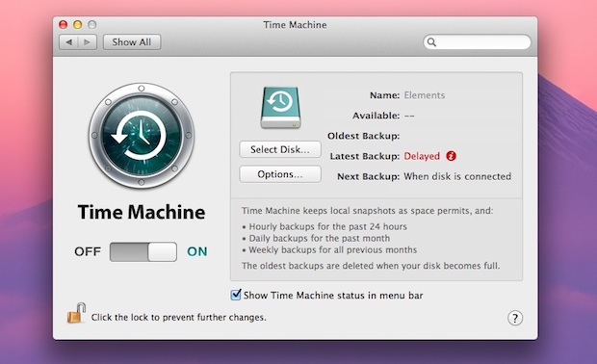Click the magnifying glass in search field

[x=431, y=41]
